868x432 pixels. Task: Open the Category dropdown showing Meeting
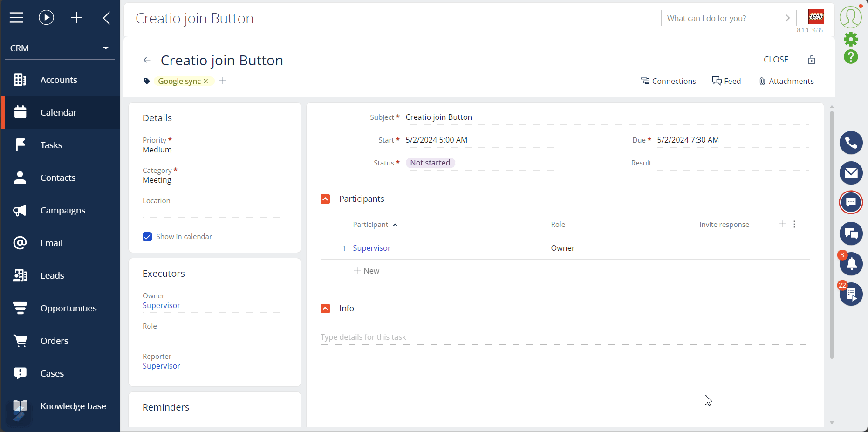(214, 180)
